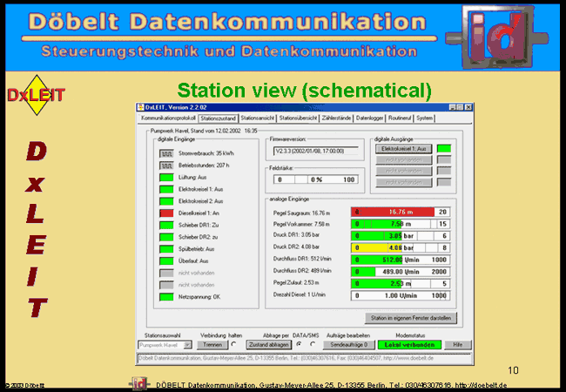Click the Schieber DR1 status indicator
566x392 pixels.
166,225
